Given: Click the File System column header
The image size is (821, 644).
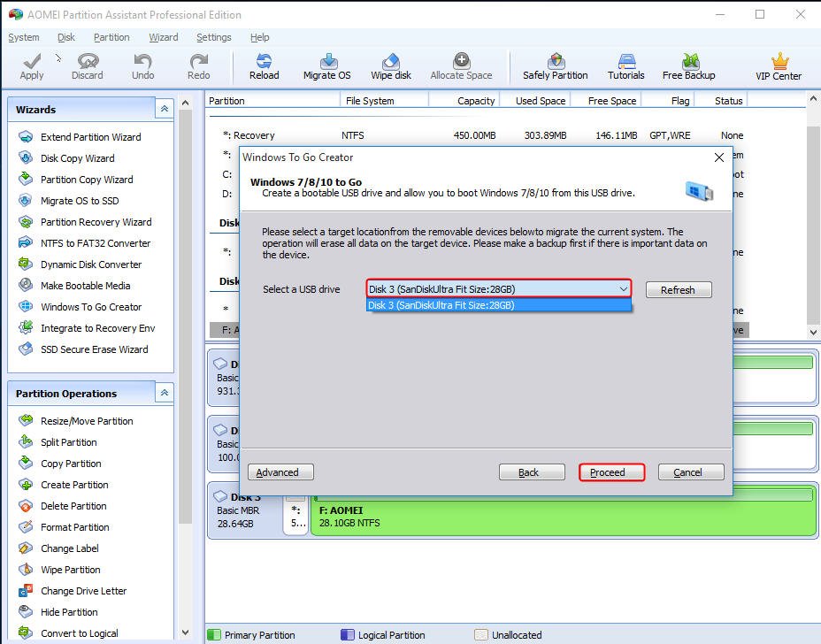Looking at the screenshot, I should (x=385, y=101).
